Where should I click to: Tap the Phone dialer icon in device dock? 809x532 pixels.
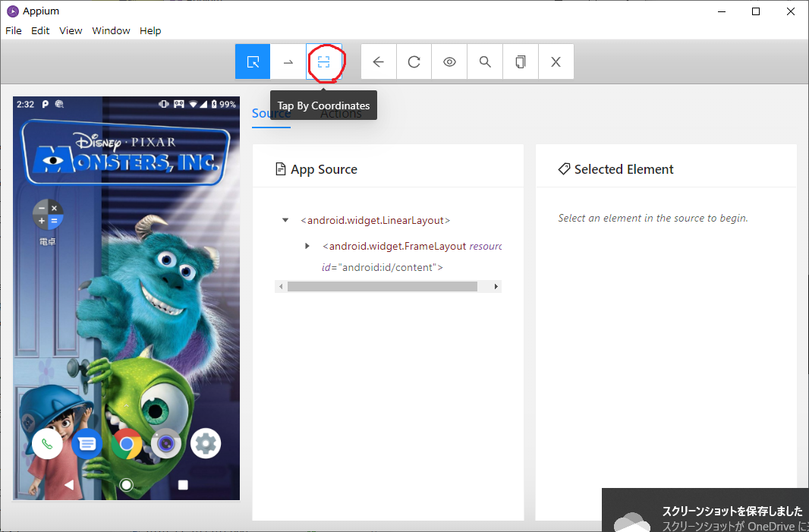47,444
